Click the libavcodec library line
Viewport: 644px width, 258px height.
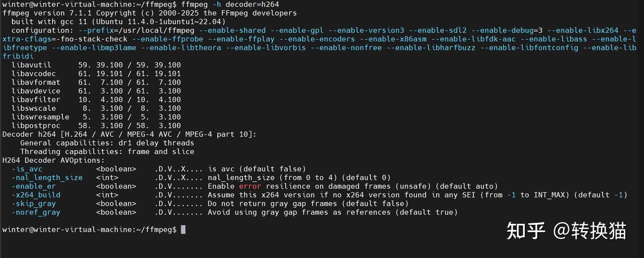[x=96, y=74]
